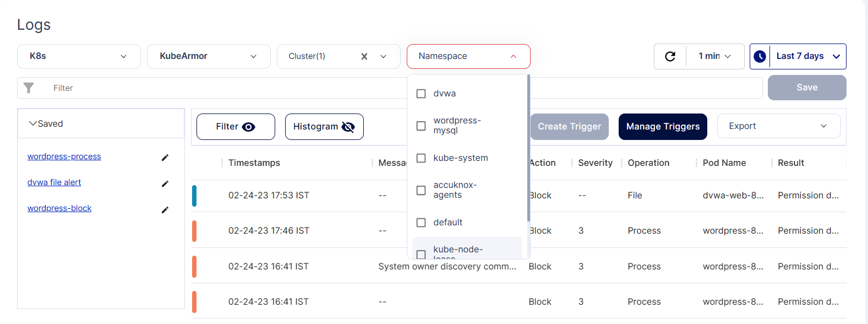Screen dimensions: 868x324
Task: Click the dvwa-web-8... pod name cell
Action: pyautogui.click(x=733, y=196)
